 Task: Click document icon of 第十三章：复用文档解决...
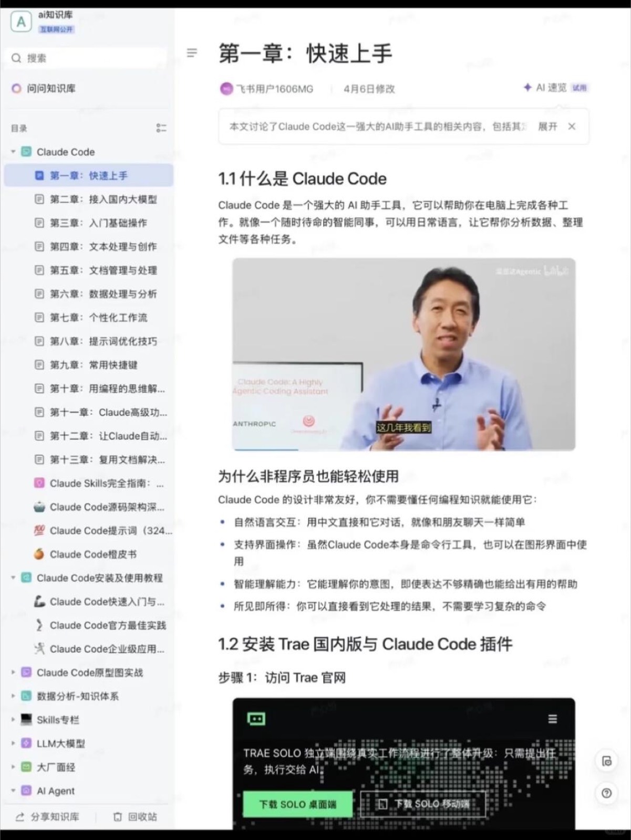(x=39, y=459)
